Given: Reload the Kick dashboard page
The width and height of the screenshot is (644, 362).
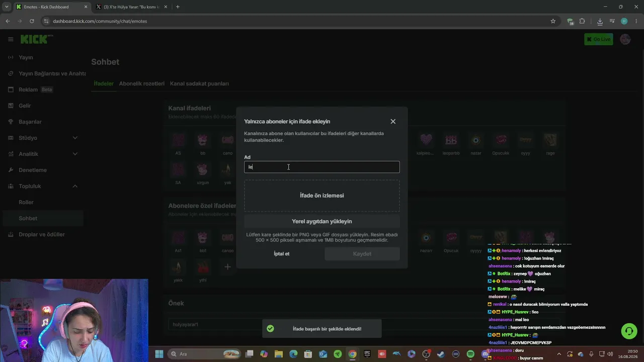Looking at the screenshot, I should click(x=32, y=21).
